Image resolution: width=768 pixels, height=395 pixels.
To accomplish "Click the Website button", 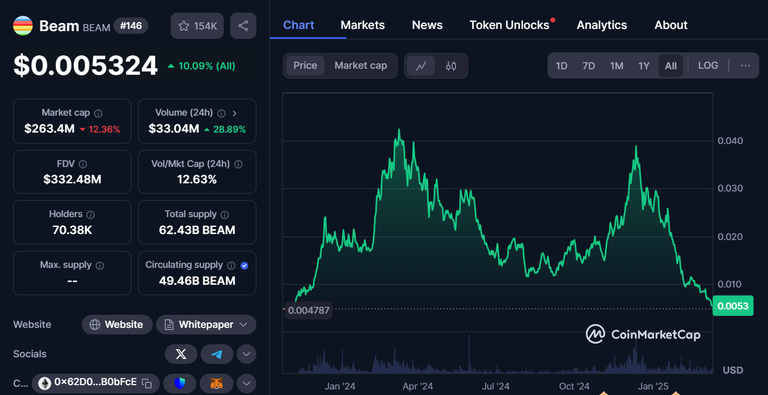I will coord(117,325).
